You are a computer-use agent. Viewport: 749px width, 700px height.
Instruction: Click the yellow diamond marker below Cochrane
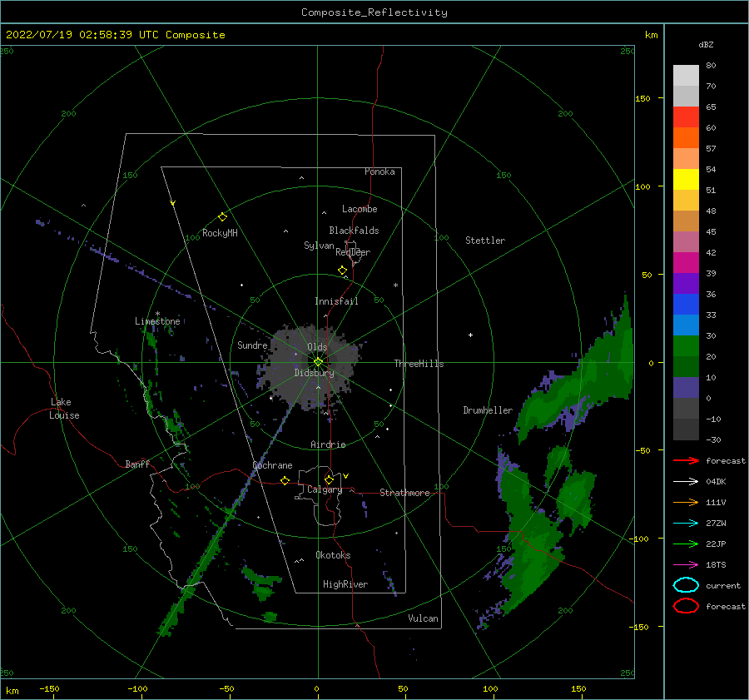(285, 480)
